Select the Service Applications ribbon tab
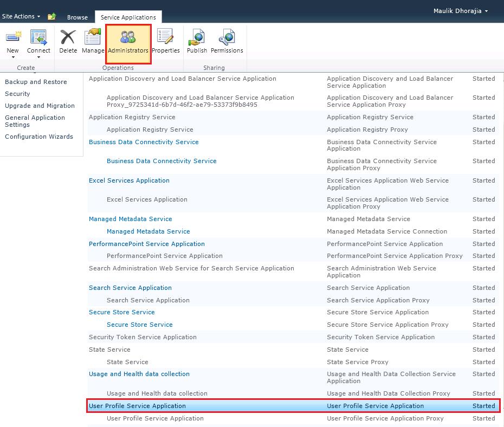The image size is (504, 427). click(128, 17)
